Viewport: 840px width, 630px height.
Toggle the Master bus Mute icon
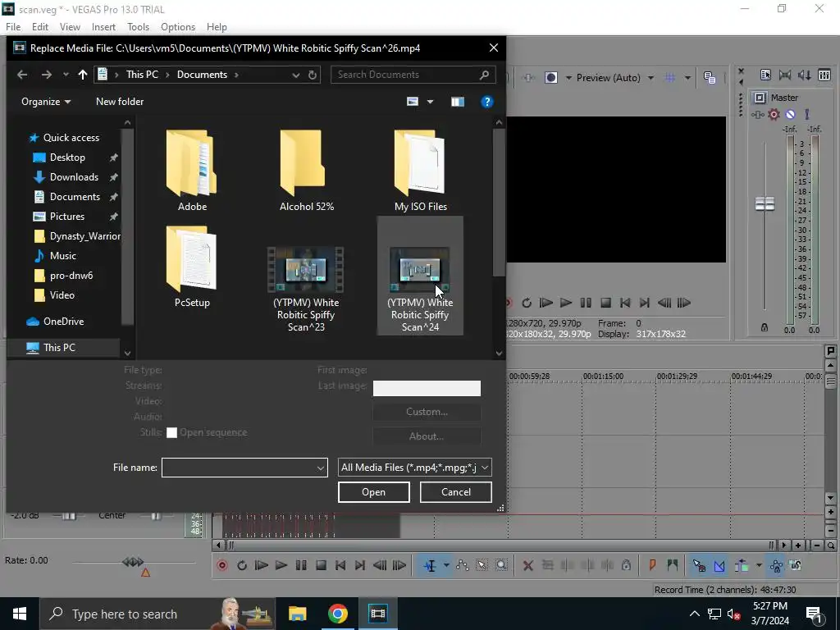pyautogui.click(x=790, y=114)
